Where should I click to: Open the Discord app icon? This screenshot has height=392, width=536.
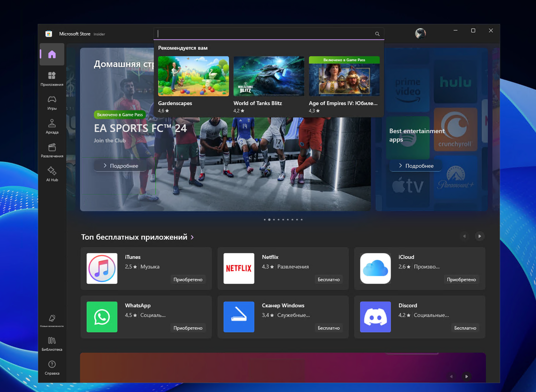tap(376, 317)
